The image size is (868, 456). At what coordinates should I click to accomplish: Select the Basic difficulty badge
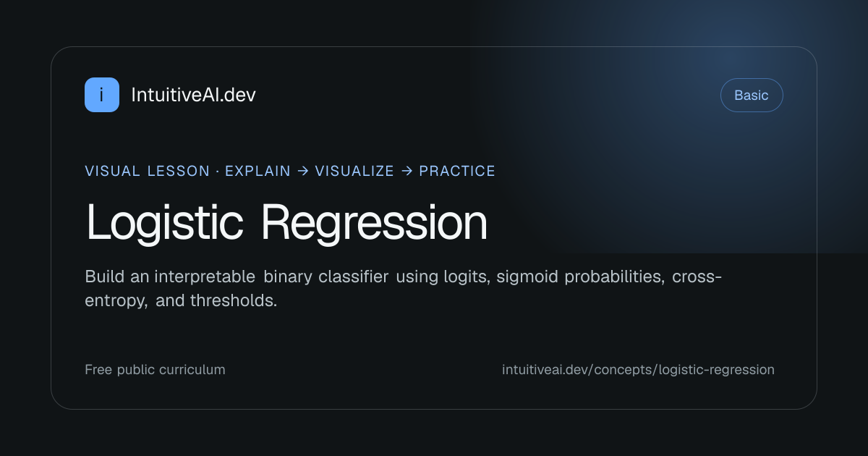click(752, 95)
